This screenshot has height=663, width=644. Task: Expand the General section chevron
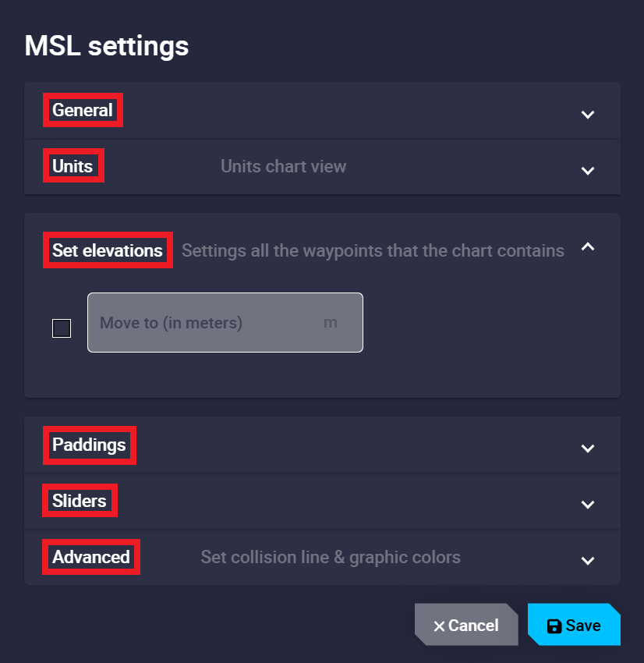(588, 115)
